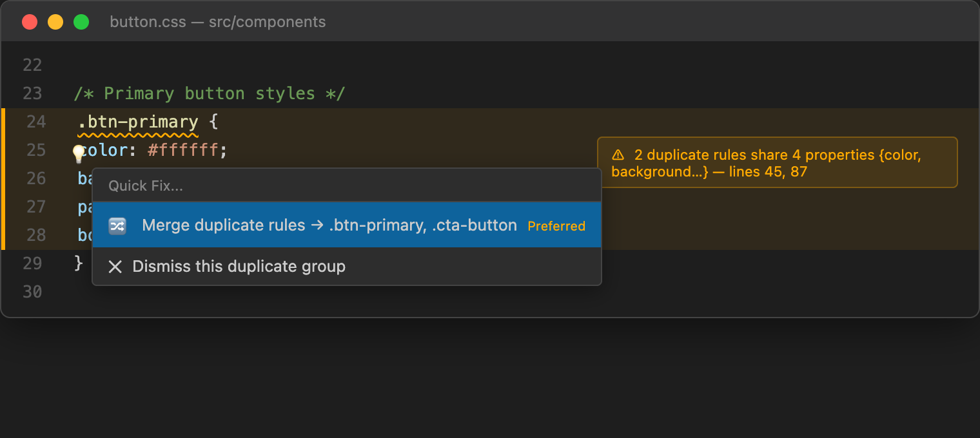Viewport: 980px width, 438px height.
Task: Minimize the window using the yellow button
Action: coord(55,22)
